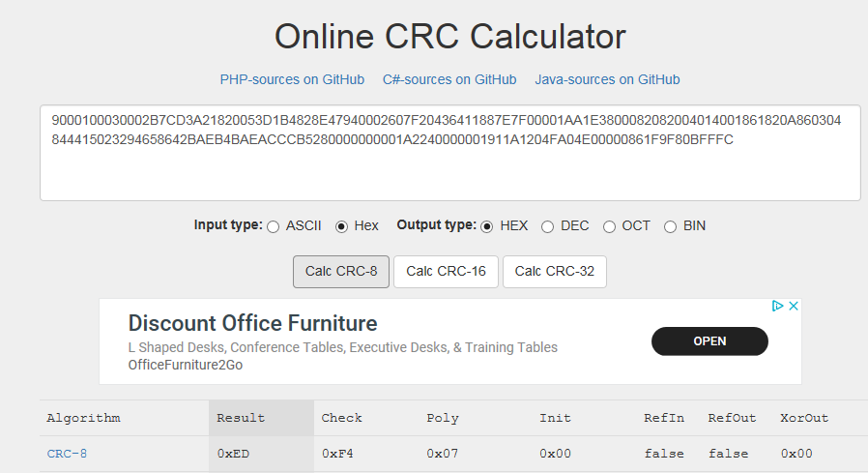Close the ad with the X icon
868x473 pixels.
click(x=793, y=307)
